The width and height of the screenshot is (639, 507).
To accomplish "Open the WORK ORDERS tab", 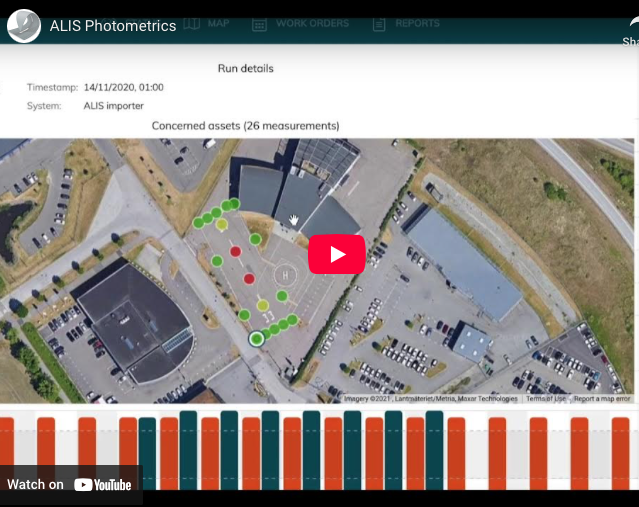I will [x=312, y=23].
